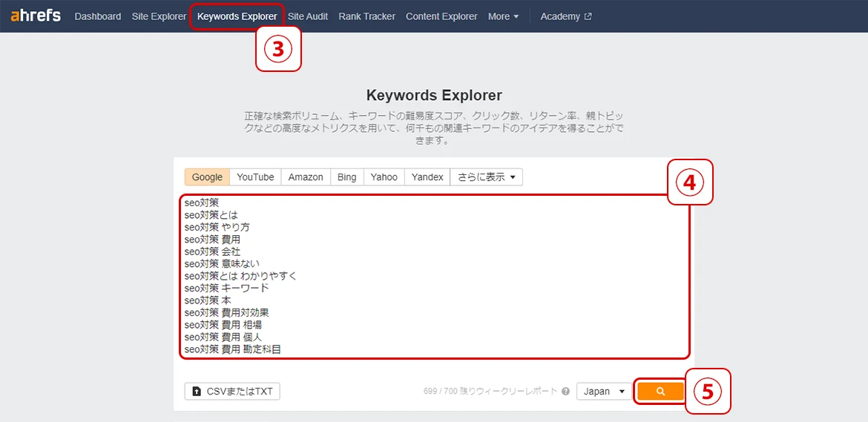This screenshot has height=422, width=868.
Task: Click the ahrefs logo
Action: tap(36, 16)
